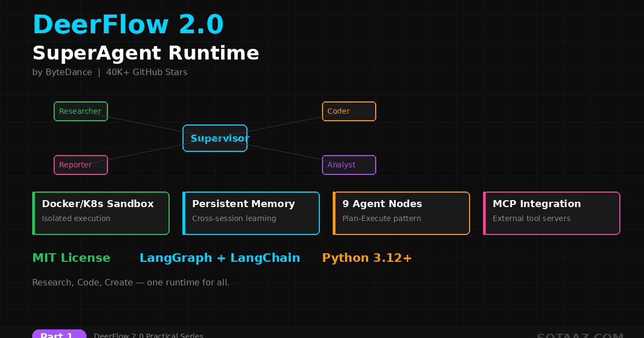The image size is (644, 338).
Task: Click the 'DeerFlow 2.0' title
Action: (x=128, y=25)
